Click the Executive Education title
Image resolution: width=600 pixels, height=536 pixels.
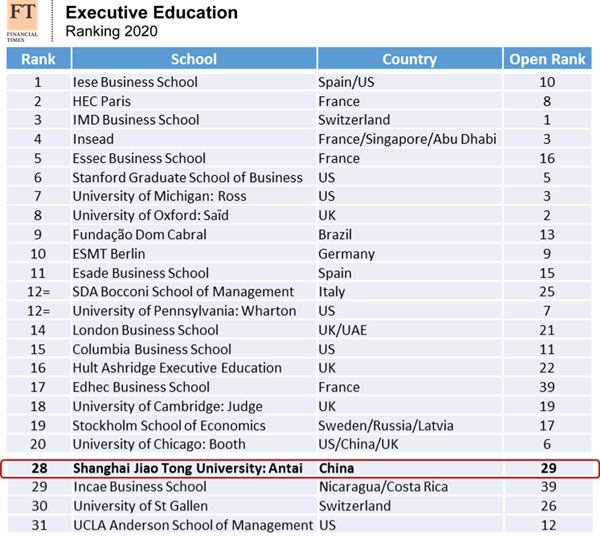152,13
